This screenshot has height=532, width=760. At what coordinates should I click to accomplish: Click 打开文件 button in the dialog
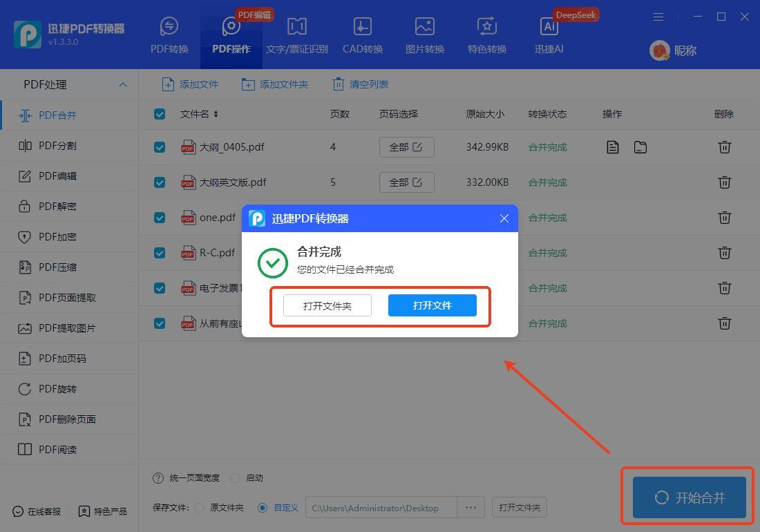point(432,305)
